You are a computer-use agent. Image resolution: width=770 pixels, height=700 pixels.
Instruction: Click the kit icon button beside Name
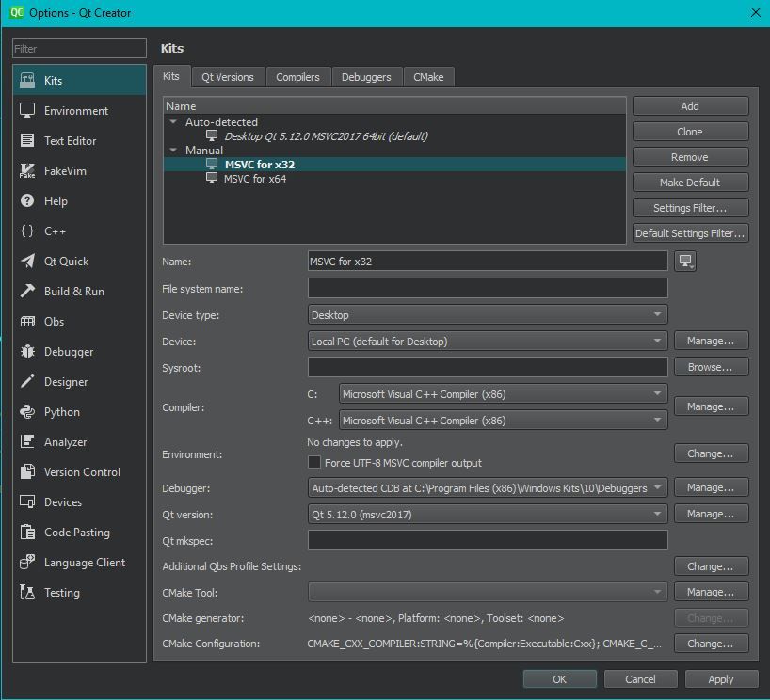pos(685,262)
